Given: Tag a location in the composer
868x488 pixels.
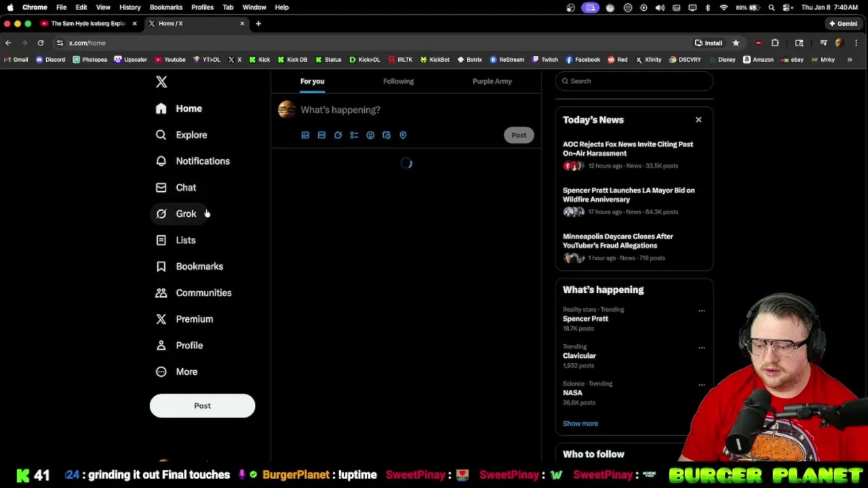Looking at the screenshot, I should click(x=403, y=135).
